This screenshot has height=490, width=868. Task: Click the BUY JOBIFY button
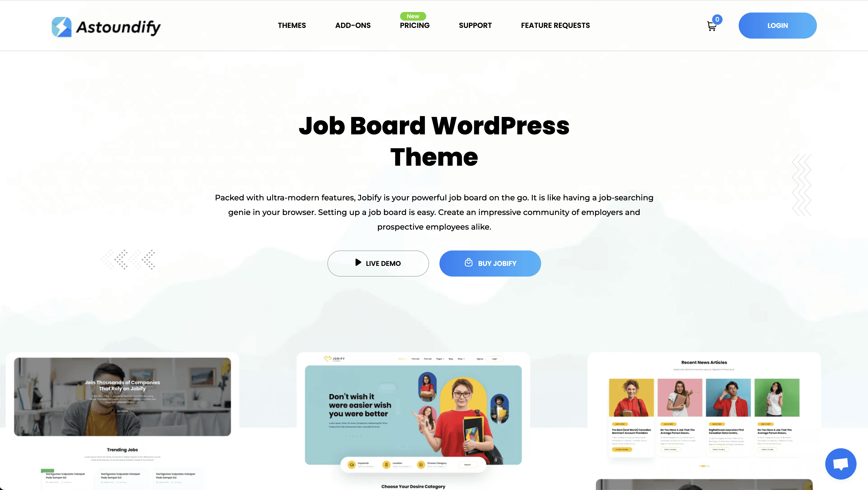(490, 263)
